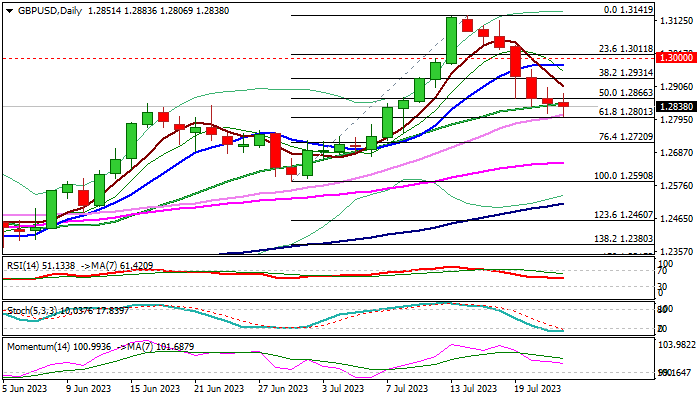Select the red 1.3000 price level label

(x=677, y=58)
